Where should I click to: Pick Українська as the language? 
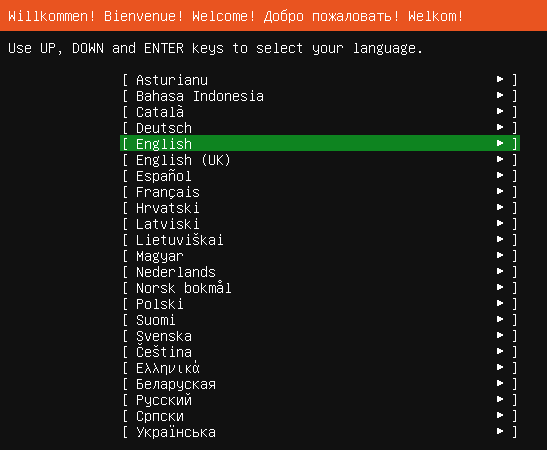pyautogui.click(x=320, y=432)
